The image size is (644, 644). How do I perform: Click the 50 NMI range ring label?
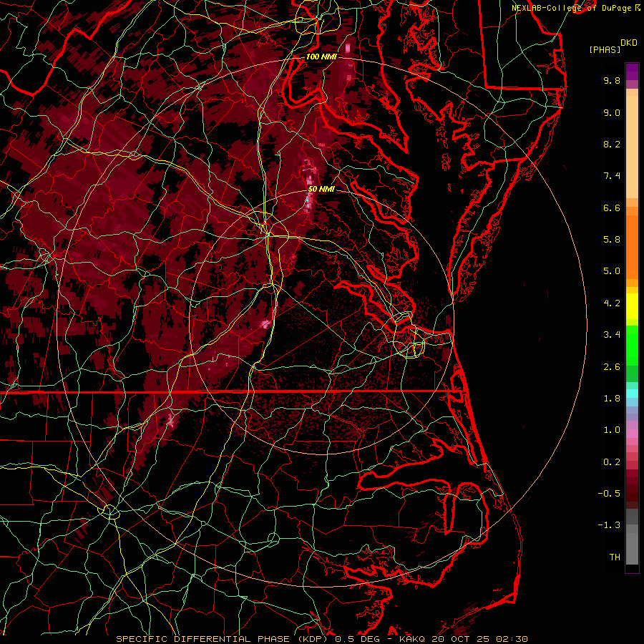(x=321, y=189)
